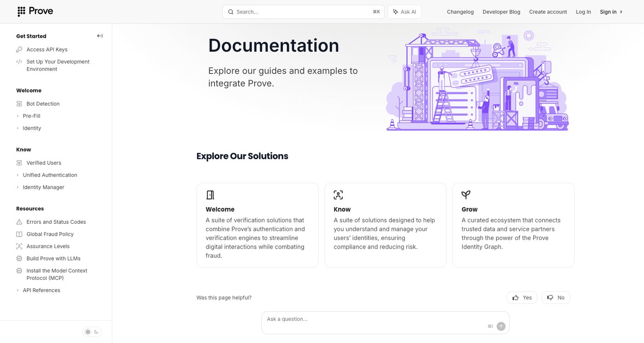
Task: Open the Changelog page
Action: (x=460, y=12)
